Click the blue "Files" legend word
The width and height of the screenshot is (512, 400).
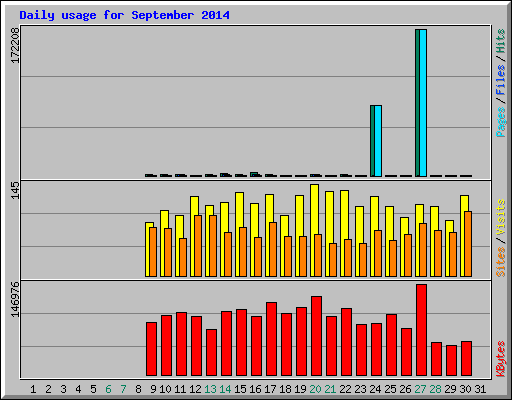tap(501, 79)
